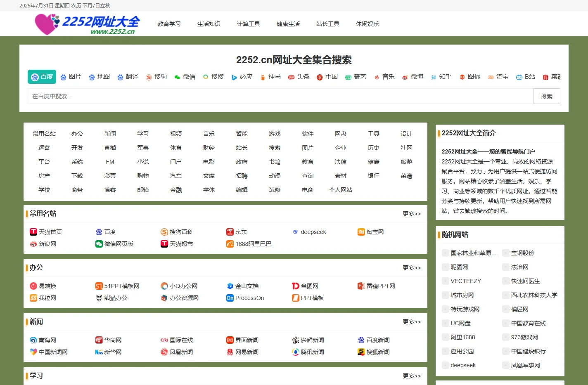Click the 华商网 icon
Screen dimensions: 588x385
(99, 340)
